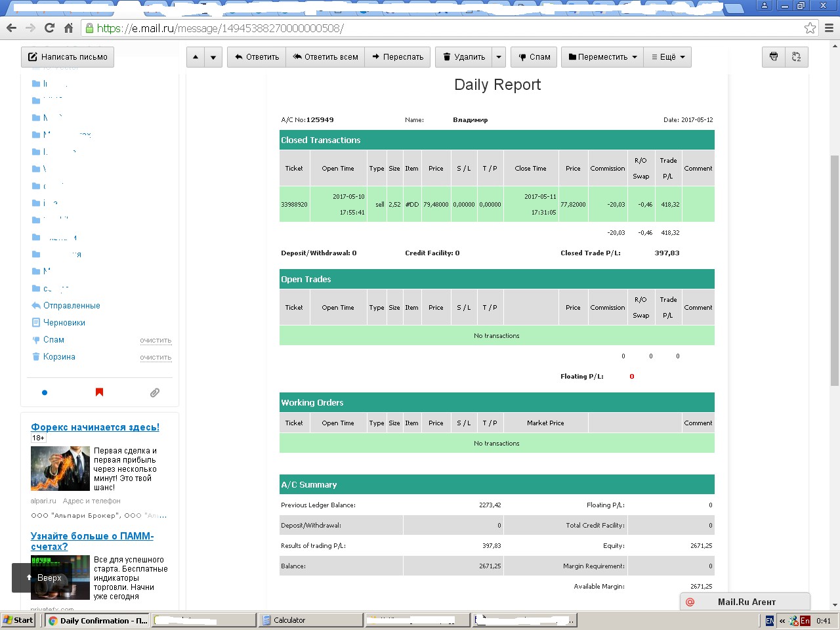Click the Windows Start button

tap(19, 620)
